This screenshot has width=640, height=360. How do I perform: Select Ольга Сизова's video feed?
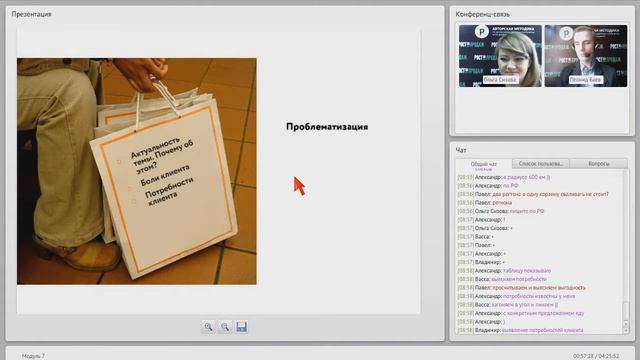[x=500, y=56]
